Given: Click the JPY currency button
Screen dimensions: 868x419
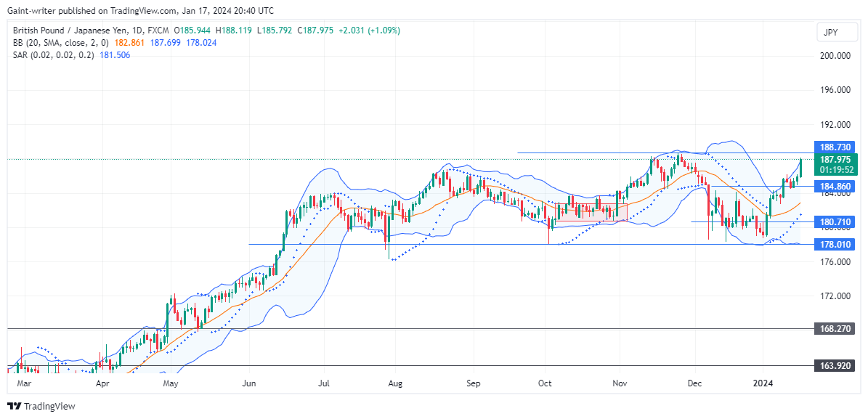Looking at the screenshot, I should point(838,33).
